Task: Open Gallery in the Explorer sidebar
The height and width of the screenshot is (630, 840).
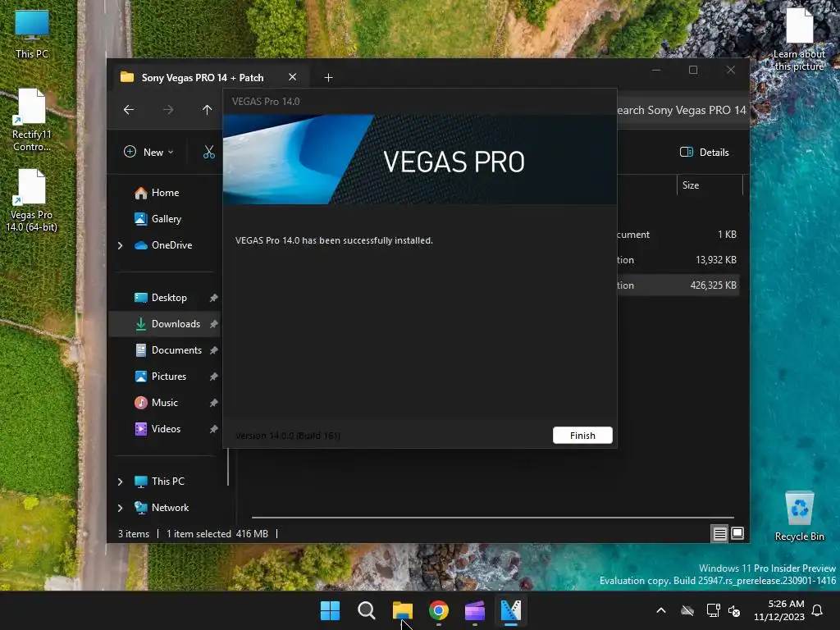Action: point(164,218)
